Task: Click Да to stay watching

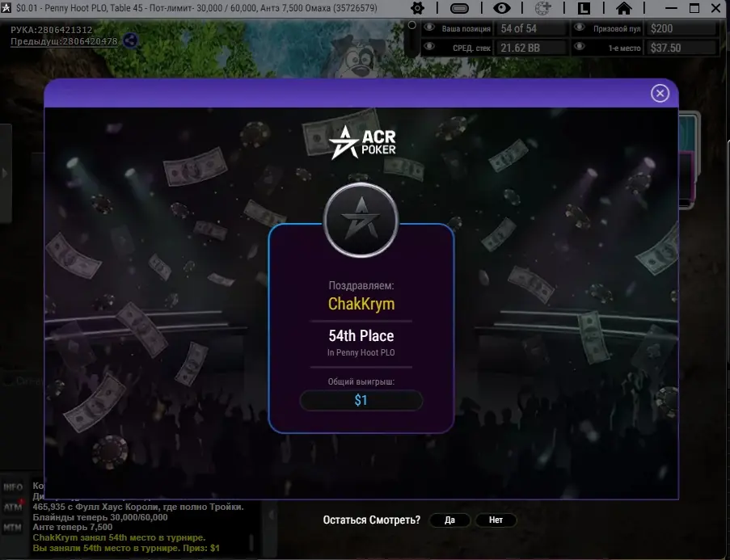Action: [449, 520]
